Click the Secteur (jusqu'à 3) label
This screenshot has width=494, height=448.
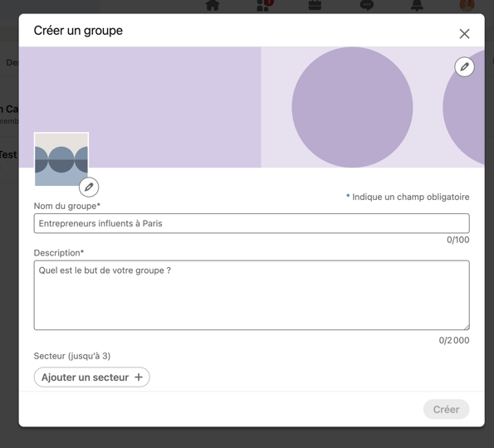tap(72, 356)
